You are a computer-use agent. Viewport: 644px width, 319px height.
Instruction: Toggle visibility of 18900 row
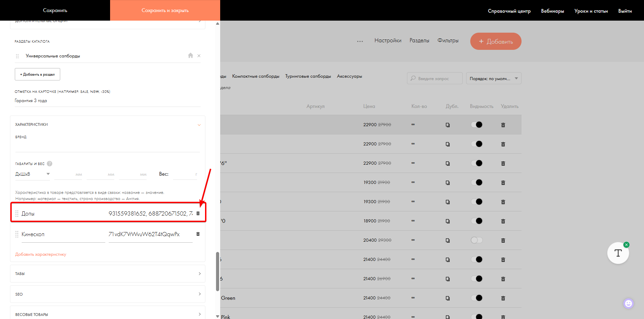pyautogui.click(x=477, y=221)
